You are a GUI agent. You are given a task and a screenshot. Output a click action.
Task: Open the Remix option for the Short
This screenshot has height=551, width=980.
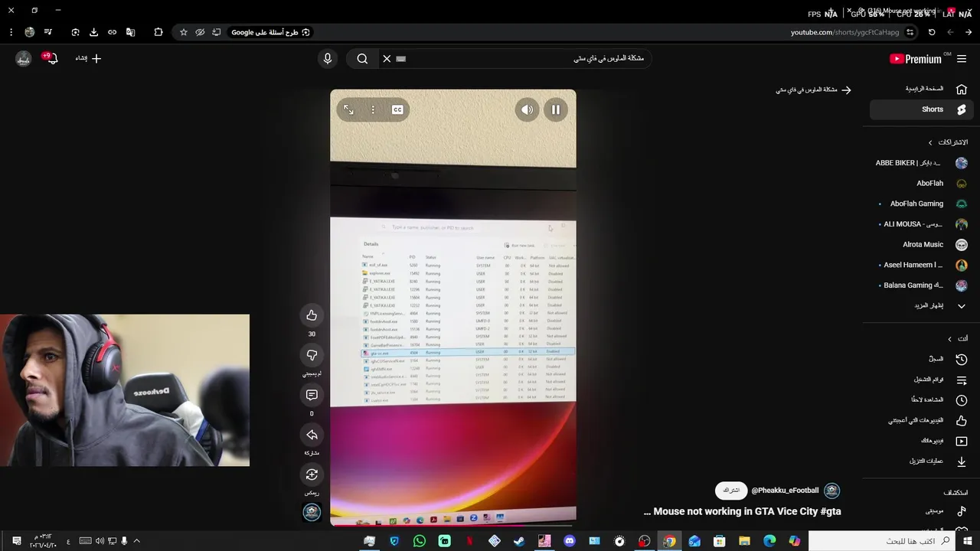(312, 474)
